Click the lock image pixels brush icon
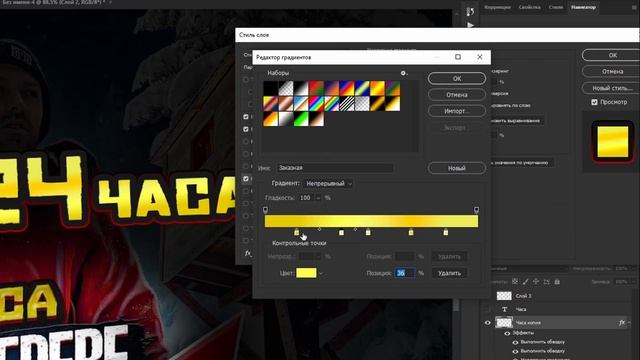The width and height of the screenshot is (640, 360). pyautogui.click(x=526, y=282)
